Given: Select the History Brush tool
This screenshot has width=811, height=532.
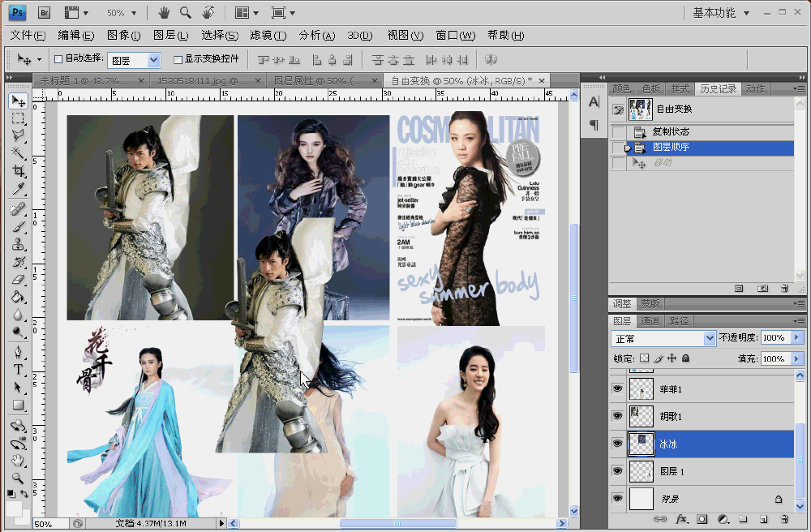Looking at the screenshot, I should (18, 262).
